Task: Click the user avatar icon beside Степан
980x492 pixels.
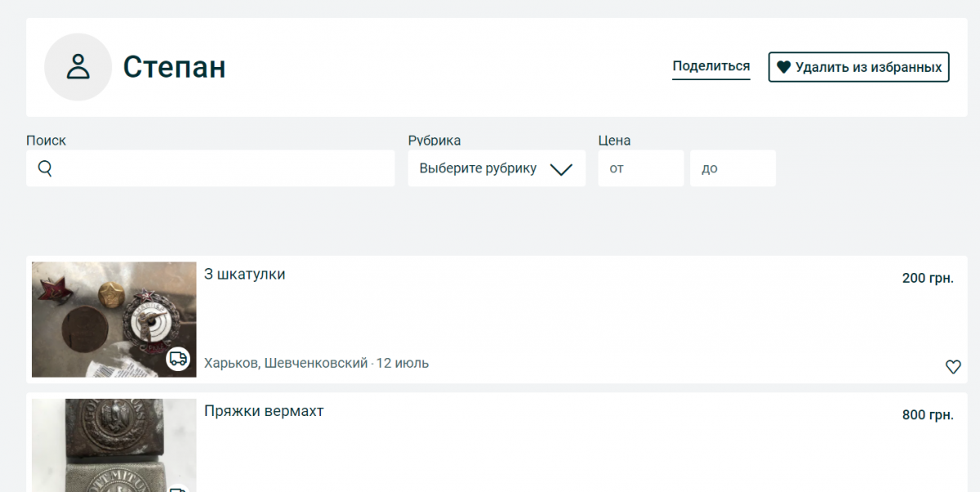Action: (x=78, y=67)
